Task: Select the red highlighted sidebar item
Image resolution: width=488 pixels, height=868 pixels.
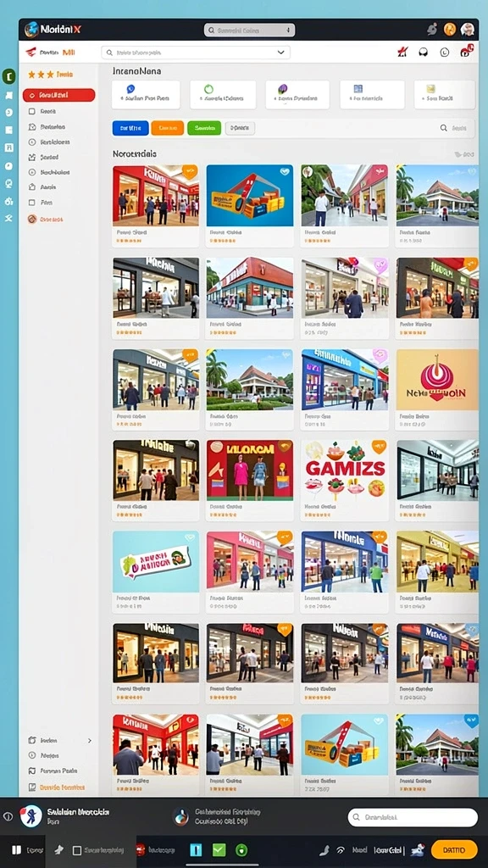Action: click(x=58, y=95)
